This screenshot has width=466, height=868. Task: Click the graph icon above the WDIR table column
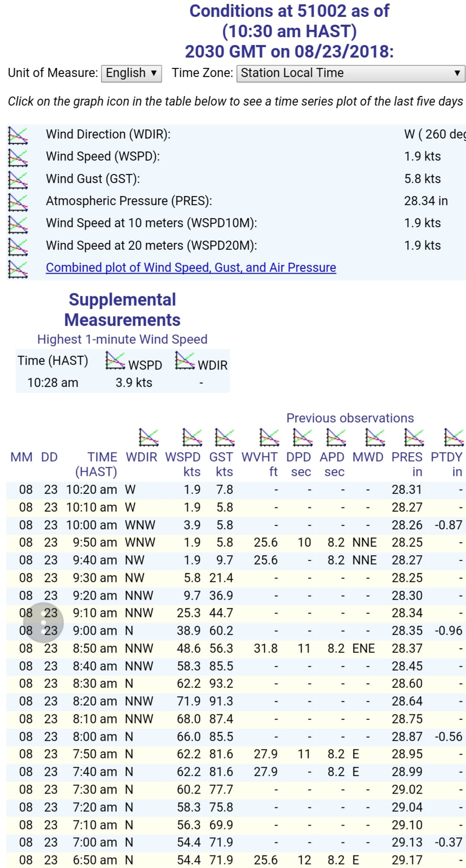(x=149, y=437)
